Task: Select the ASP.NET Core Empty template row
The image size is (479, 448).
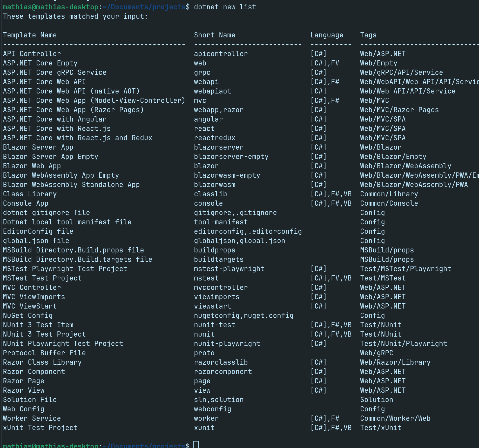Action: (40, 63)
